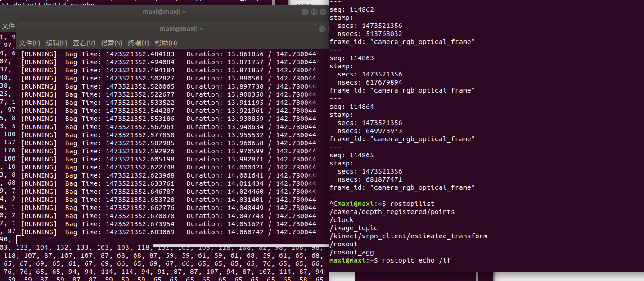This screenshot has width=644, height=281.
Task: Click the typed command 'rostopilist'
Action: tap(412, 204)
